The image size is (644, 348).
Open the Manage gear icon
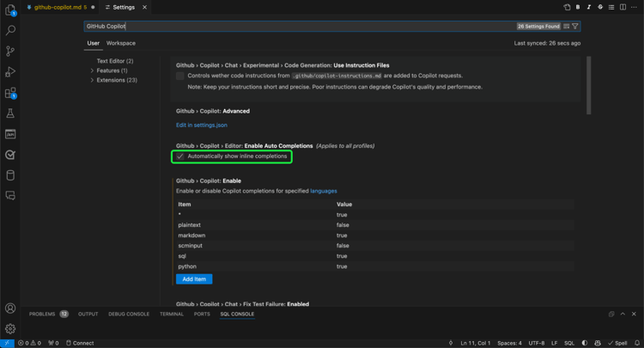coord(10,329)
